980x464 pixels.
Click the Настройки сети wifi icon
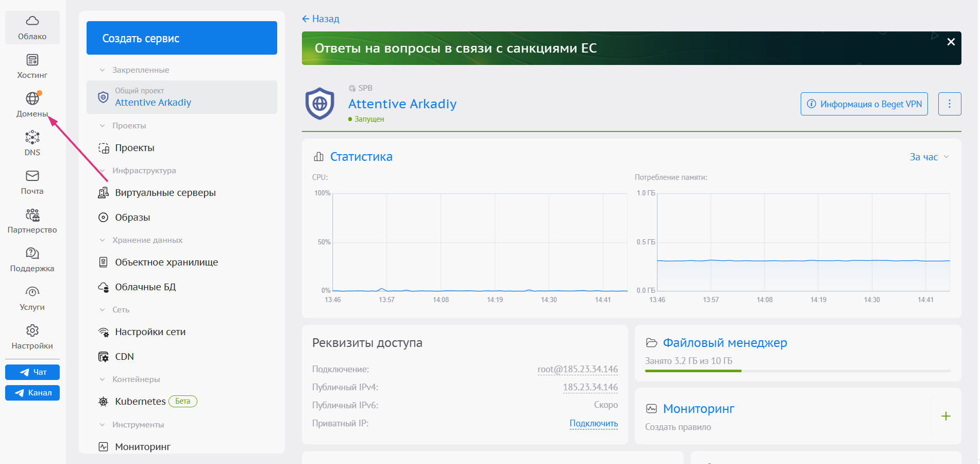[104, 332]
